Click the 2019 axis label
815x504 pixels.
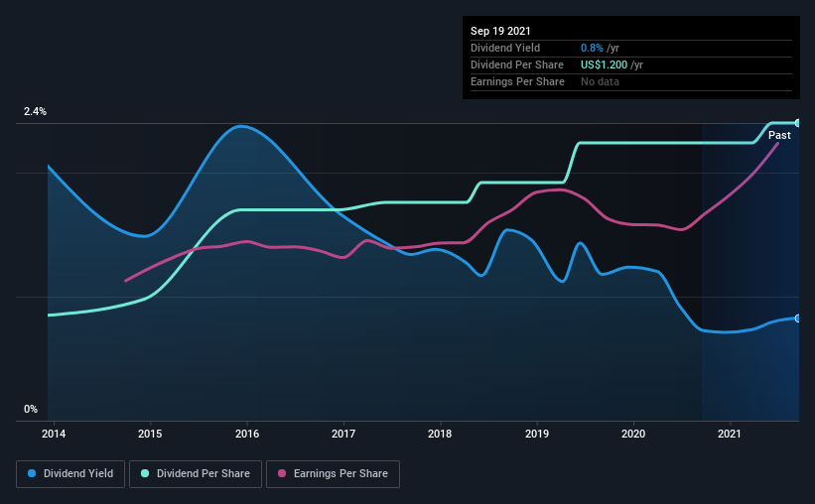(x=537, y=434)
